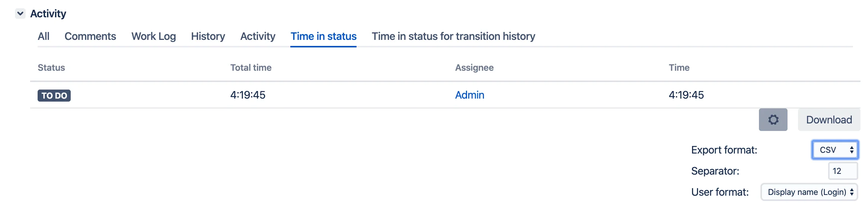Click the TO DO status badge

tap(54, 96)
